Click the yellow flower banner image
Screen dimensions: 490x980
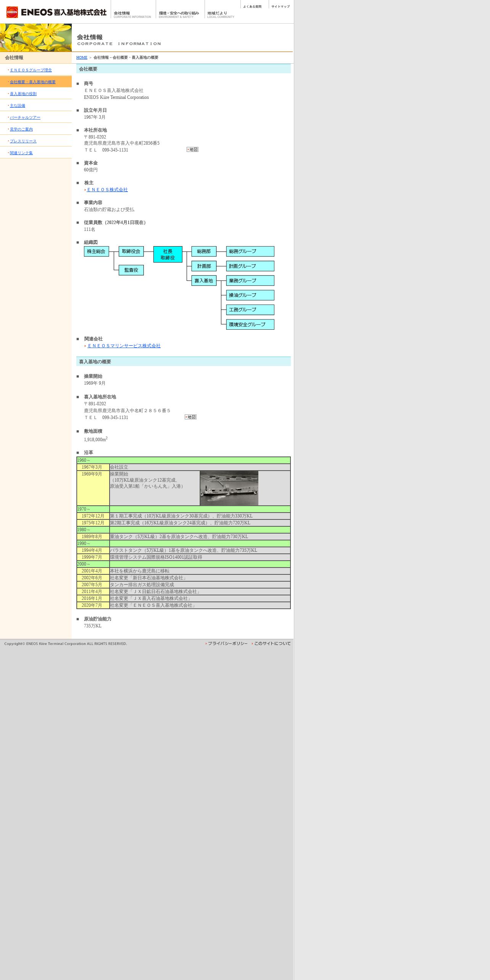tap(36, 38)
